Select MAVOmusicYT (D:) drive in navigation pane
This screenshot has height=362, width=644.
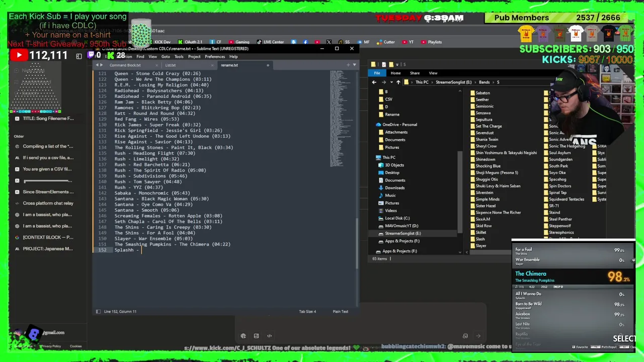click(x=401, y=226)
